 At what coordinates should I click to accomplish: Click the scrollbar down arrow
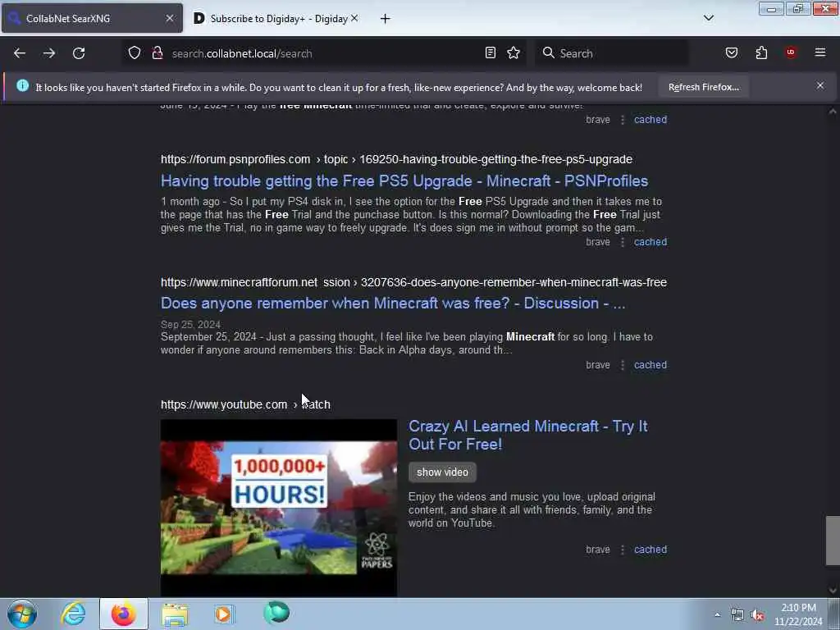pos(833,591)
